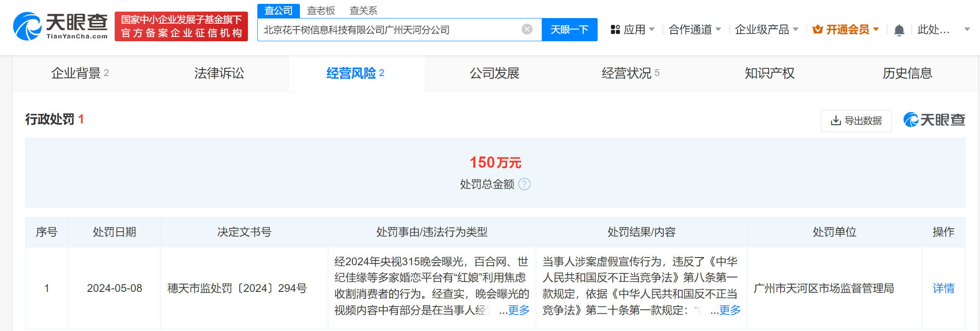
Task: Switch to the 查老板 search tab
Action: pos(321,10)
